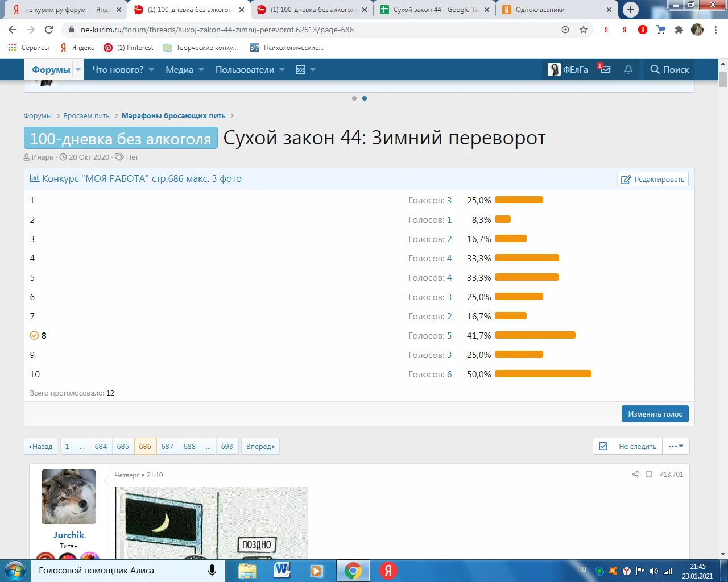Open browser extensions puzzle icon
The height and width of the screenshot is (582, 728).
click(x=679, y=30)
